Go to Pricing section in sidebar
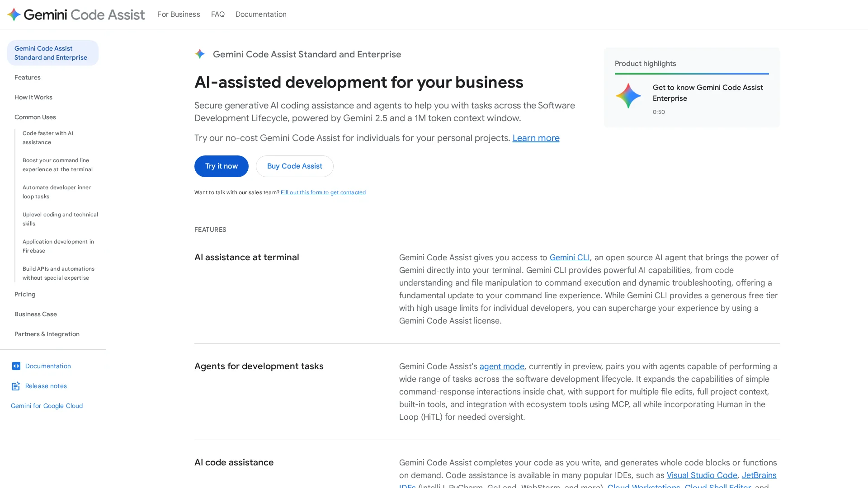 [x=25, y=294]
